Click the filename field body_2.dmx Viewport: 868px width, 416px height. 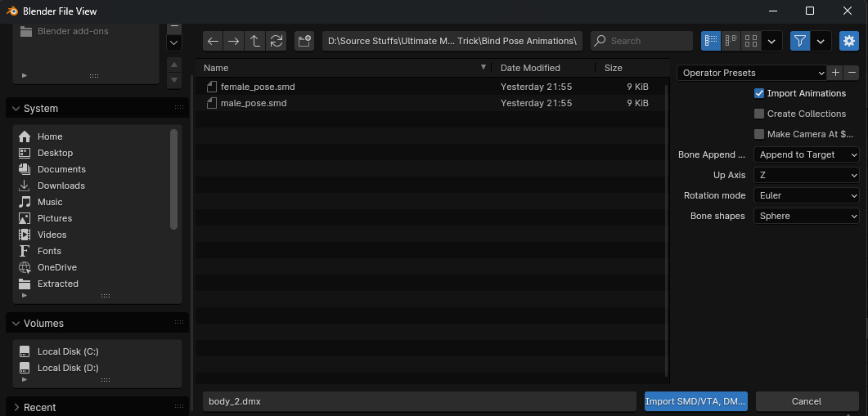point(420,401)
